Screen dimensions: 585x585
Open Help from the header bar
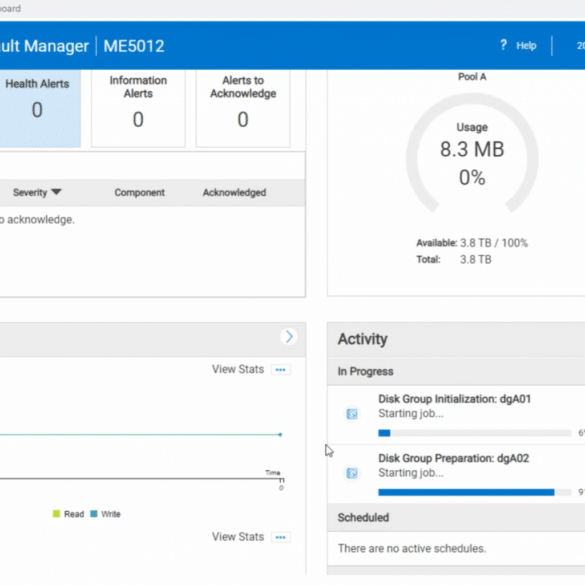pyautogui.click(x=526, y=46)
